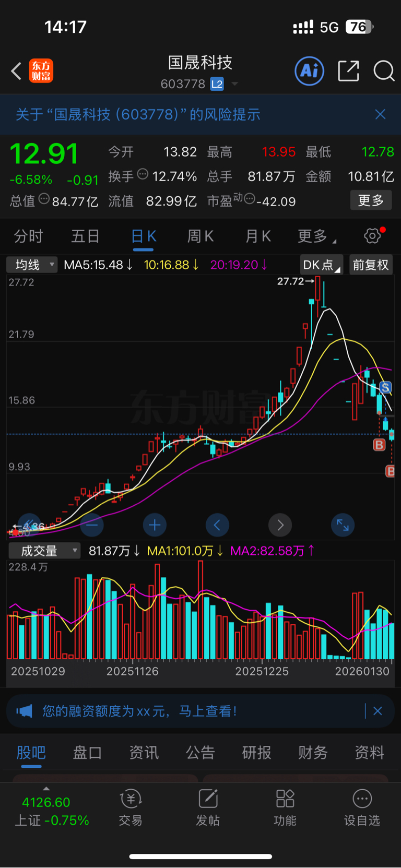Toggle the DK点 signal button
The image size is (401, 868).
[322, 265]
